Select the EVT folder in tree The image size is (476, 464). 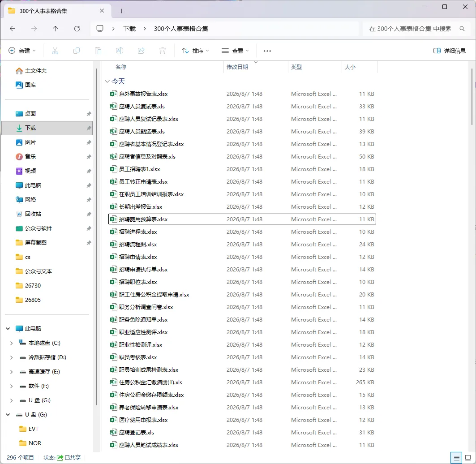[29, 429]
